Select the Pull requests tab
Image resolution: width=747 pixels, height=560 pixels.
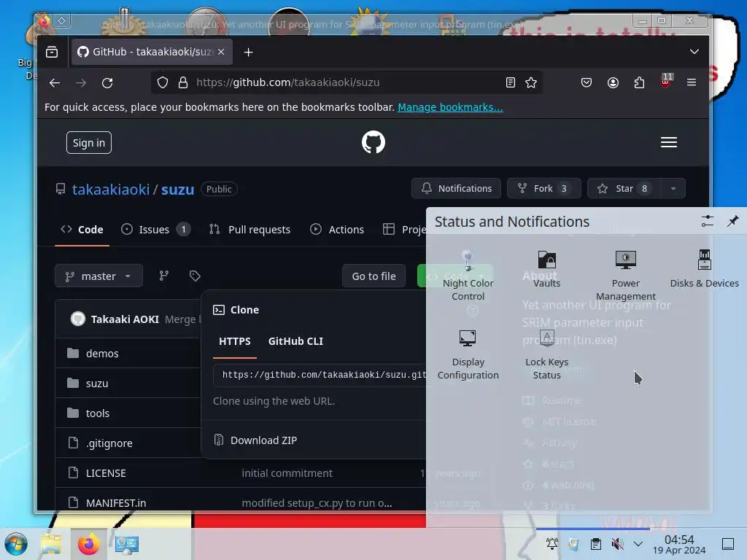249,230
